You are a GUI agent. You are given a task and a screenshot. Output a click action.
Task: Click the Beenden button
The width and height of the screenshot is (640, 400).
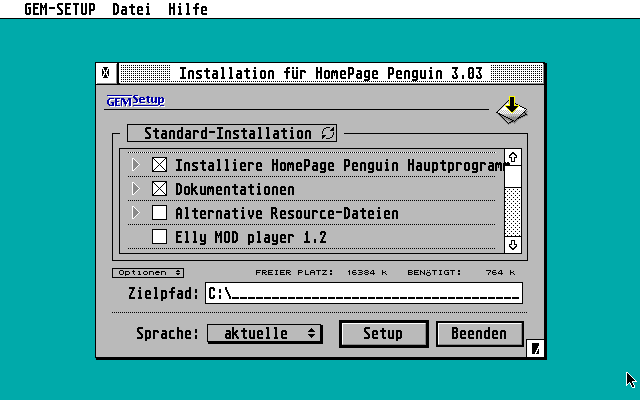coord(480,334)
